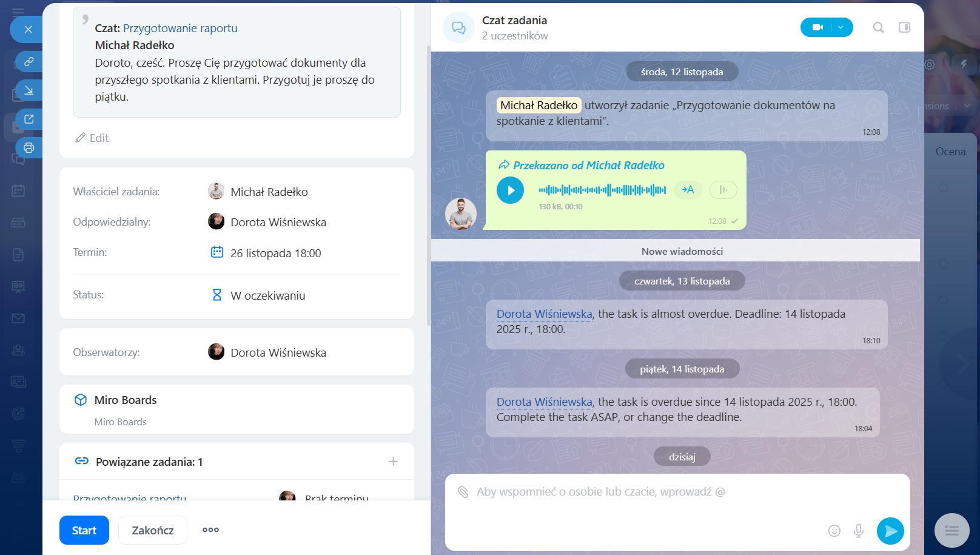Click the dzisiaj date label

point(682,457)
